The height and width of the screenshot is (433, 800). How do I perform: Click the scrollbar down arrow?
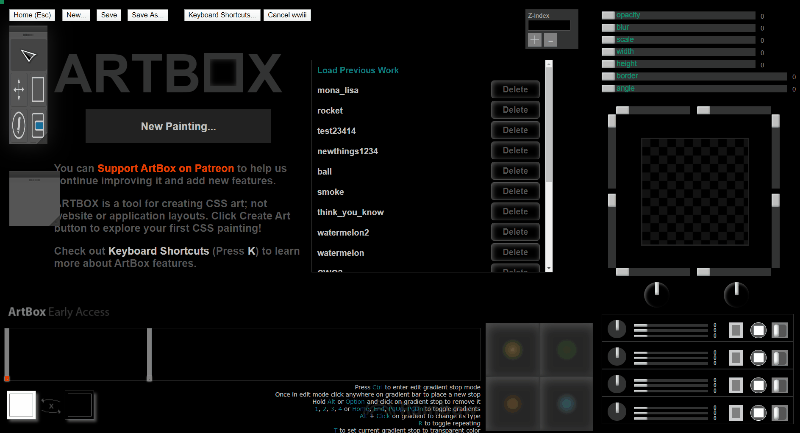pyautogui.click(x=549, y=268)
